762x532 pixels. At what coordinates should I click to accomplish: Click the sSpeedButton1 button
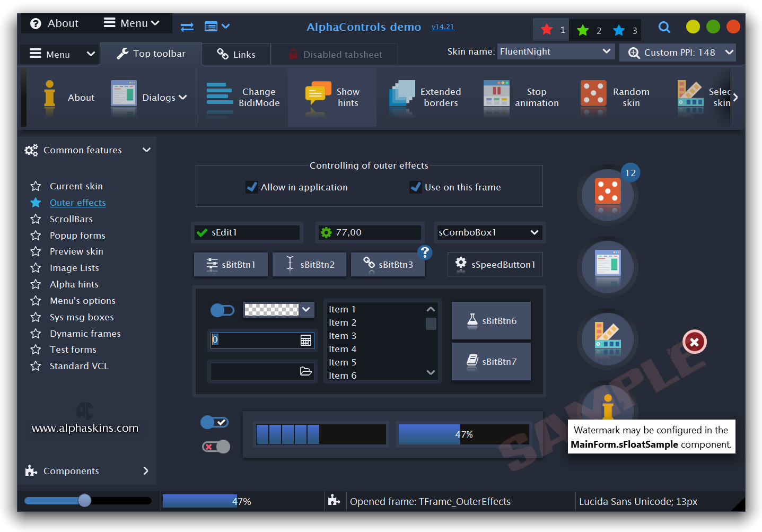[495, 265]
